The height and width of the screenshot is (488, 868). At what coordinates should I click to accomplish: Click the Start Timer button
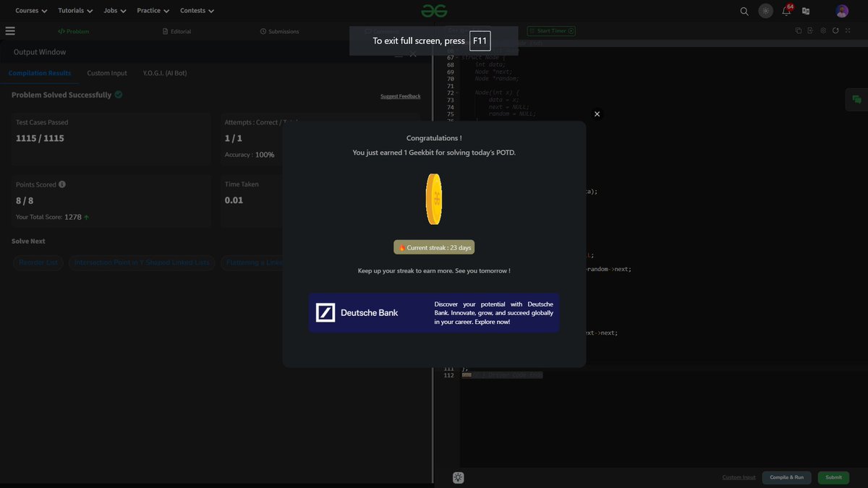click(552, 31)
